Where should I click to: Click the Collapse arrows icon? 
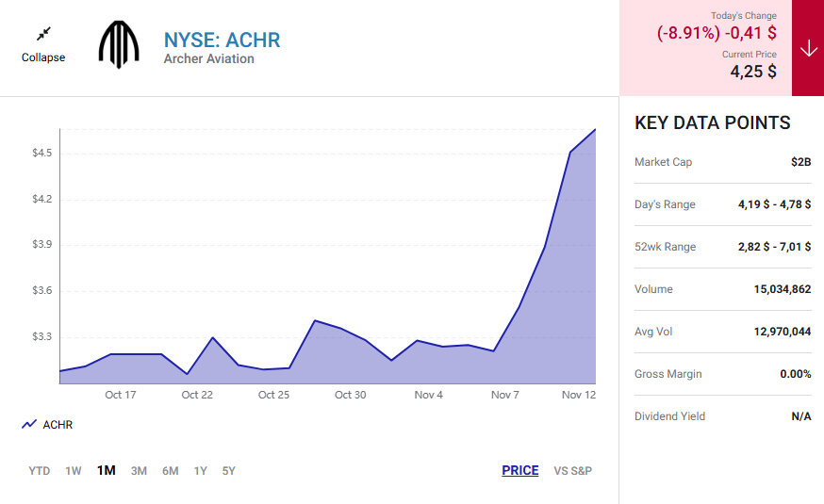[x=43, y=34]
